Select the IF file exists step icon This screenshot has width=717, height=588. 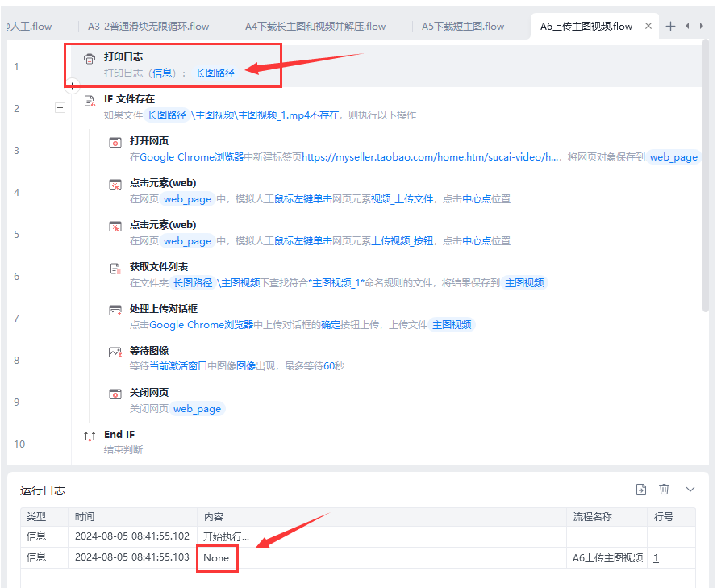point(90,101)
